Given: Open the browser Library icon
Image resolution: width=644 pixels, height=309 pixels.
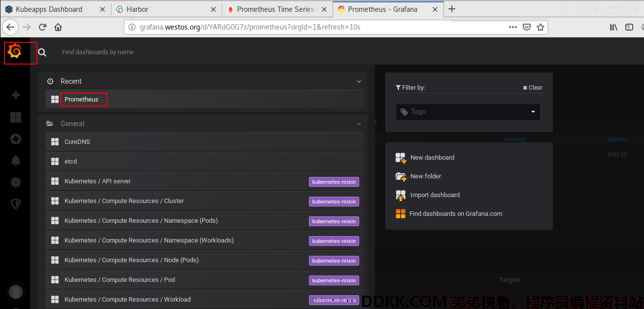Looking at the screenshot, I should click(x=613, y=27).
